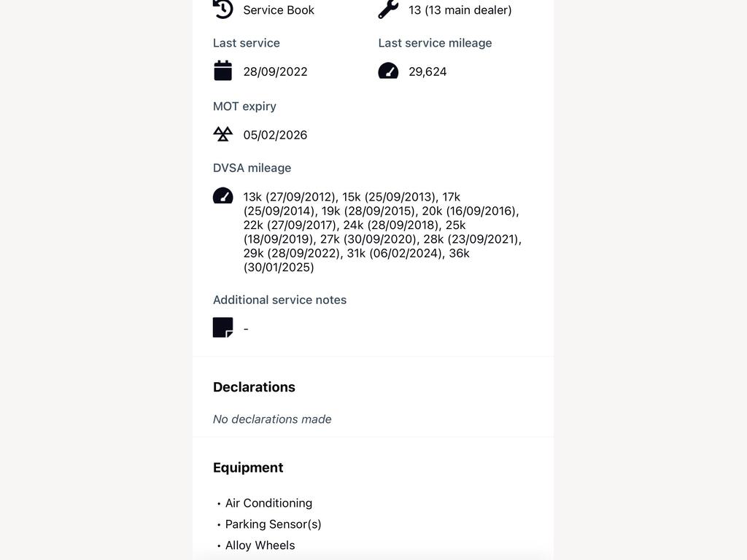The image size is (747, 560).
Task: Click the No declarations made text
Action: 272,419
